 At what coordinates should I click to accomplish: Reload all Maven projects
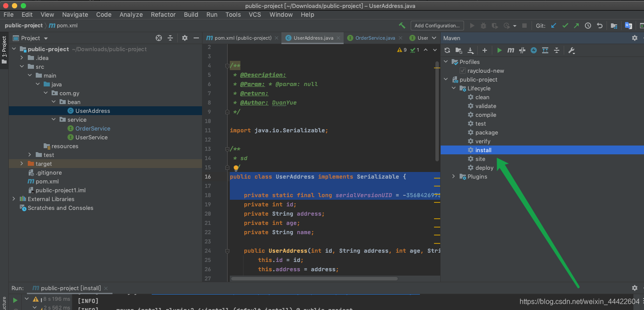point(447,50)
